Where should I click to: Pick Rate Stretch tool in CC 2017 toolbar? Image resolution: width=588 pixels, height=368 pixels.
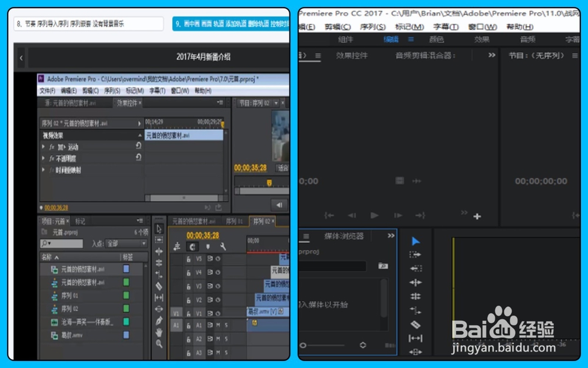[416, 310]
